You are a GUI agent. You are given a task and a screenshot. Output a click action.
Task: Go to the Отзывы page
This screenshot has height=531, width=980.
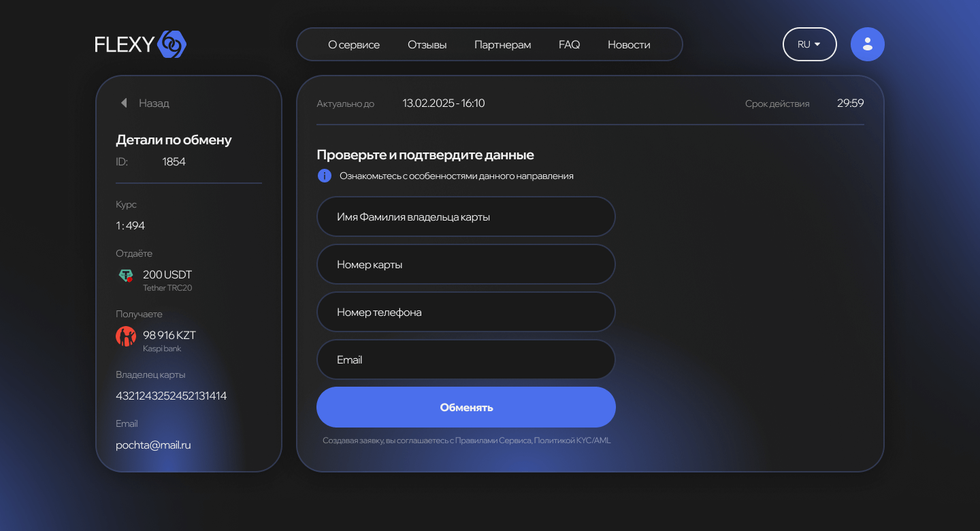(427, 45)
